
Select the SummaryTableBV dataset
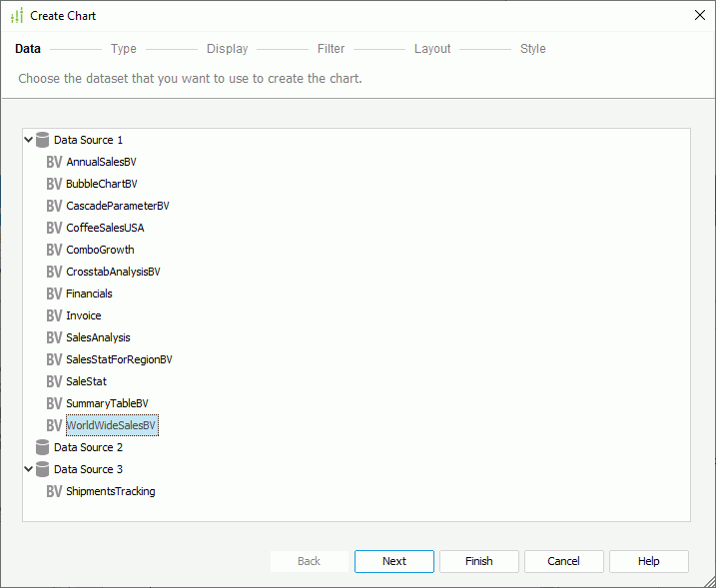tap(107, 403)
